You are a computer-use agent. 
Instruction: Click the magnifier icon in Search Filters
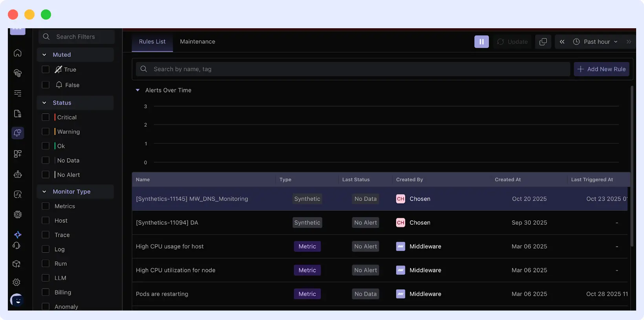coord(46,36)
